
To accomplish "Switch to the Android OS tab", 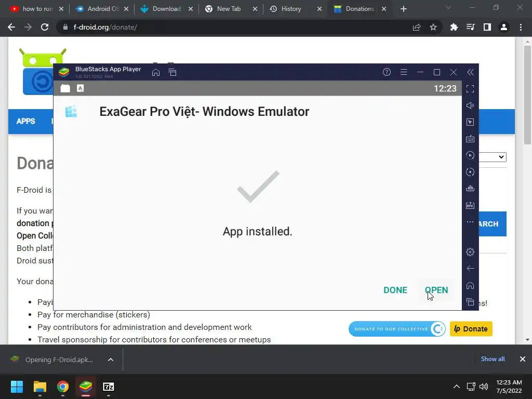I will pos(102,9).
